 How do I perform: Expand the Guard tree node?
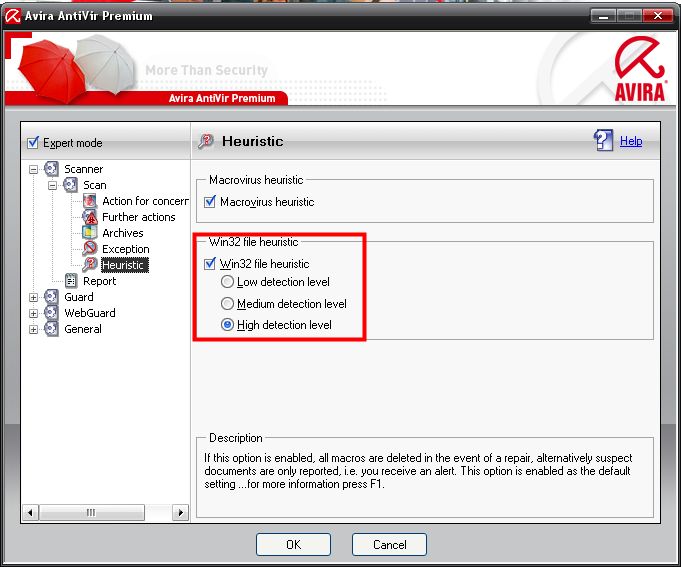34,297
